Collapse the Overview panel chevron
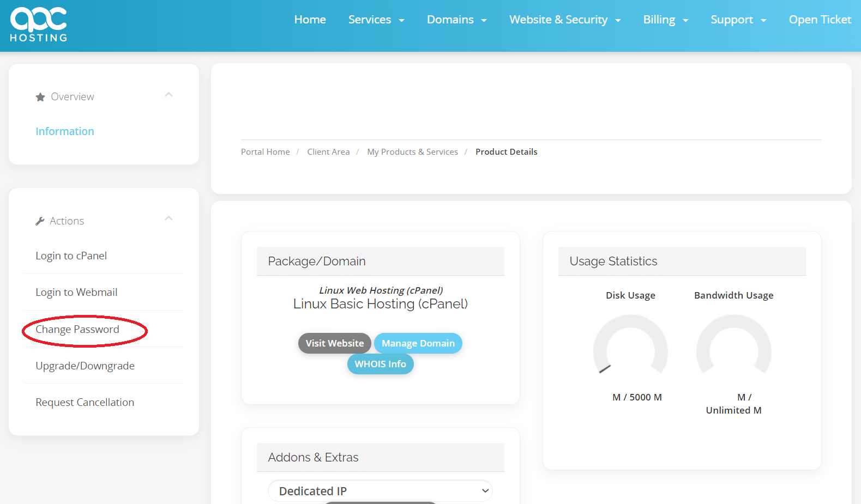 pyautogui.click(x=168, y=95)
